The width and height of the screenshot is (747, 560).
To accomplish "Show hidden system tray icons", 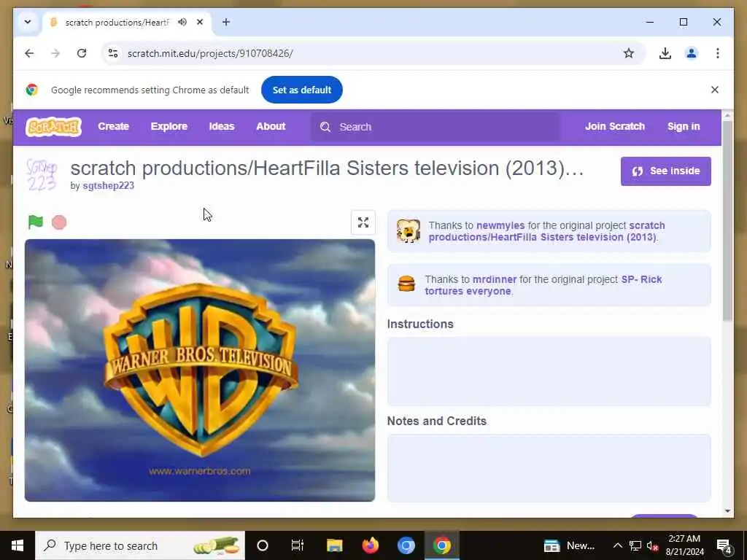I will coord(617,545).
